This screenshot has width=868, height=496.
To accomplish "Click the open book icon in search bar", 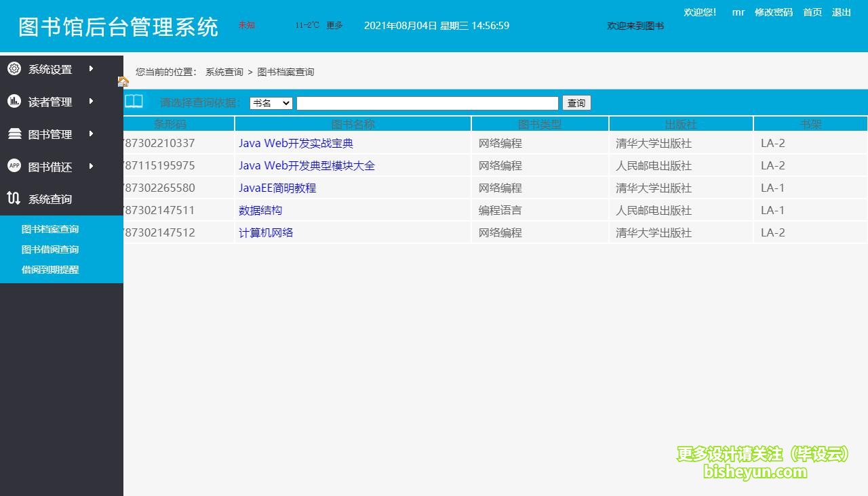I will coord(134,102).
